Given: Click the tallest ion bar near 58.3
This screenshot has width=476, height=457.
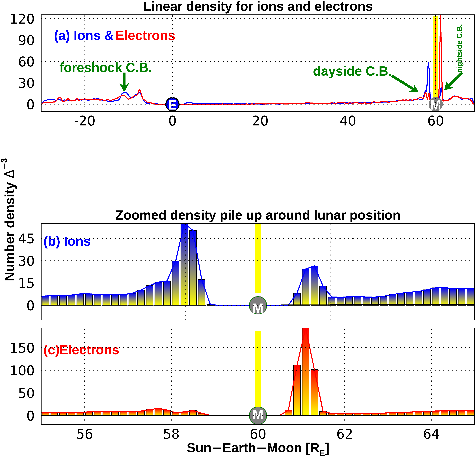Looking at the screenshot, I should point(184,264).
